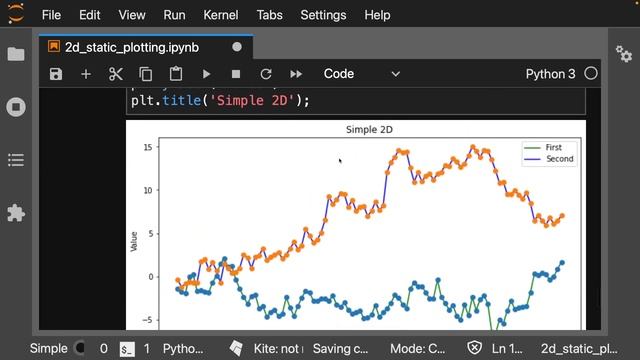Viewport: 640px width, 360px height.
Task: Paste cells from clipboard
Action: pos(176,74)
